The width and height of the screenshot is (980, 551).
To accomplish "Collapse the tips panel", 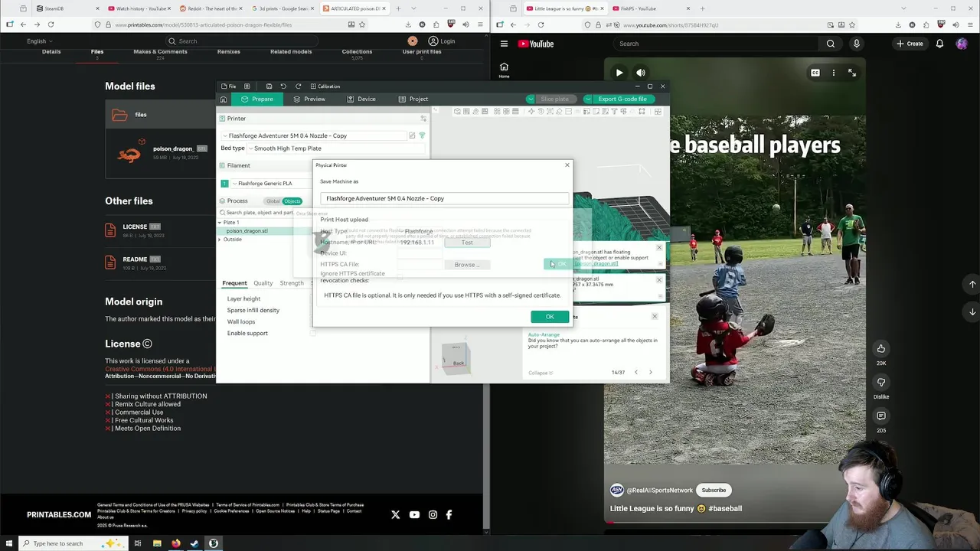I will (541, 373).
